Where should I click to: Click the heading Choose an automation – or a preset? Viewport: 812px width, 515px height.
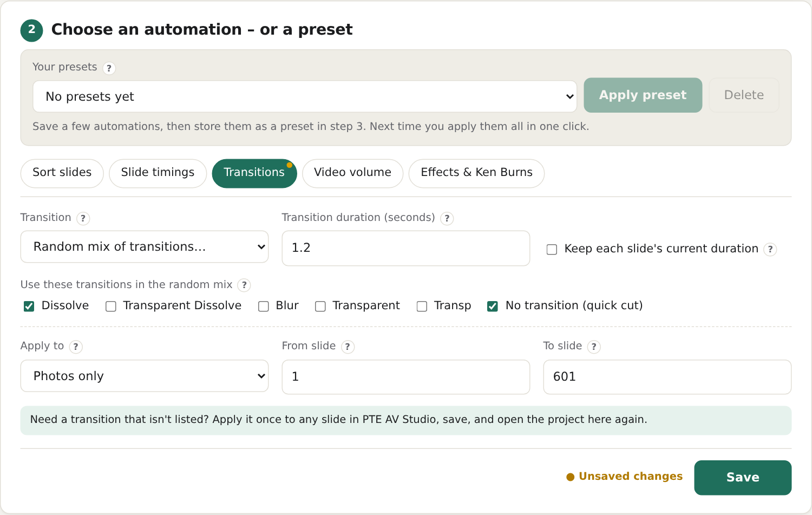click(202, 29)
